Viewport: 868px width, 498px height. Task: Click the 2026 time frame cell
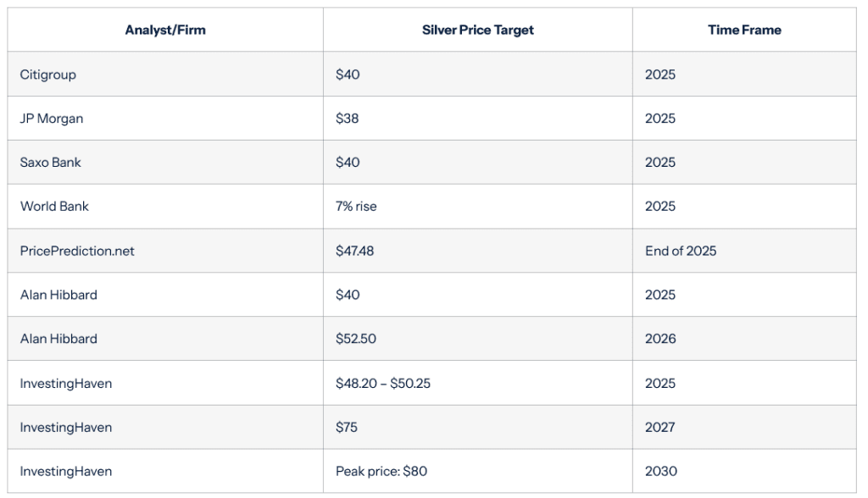coord(660,339)
